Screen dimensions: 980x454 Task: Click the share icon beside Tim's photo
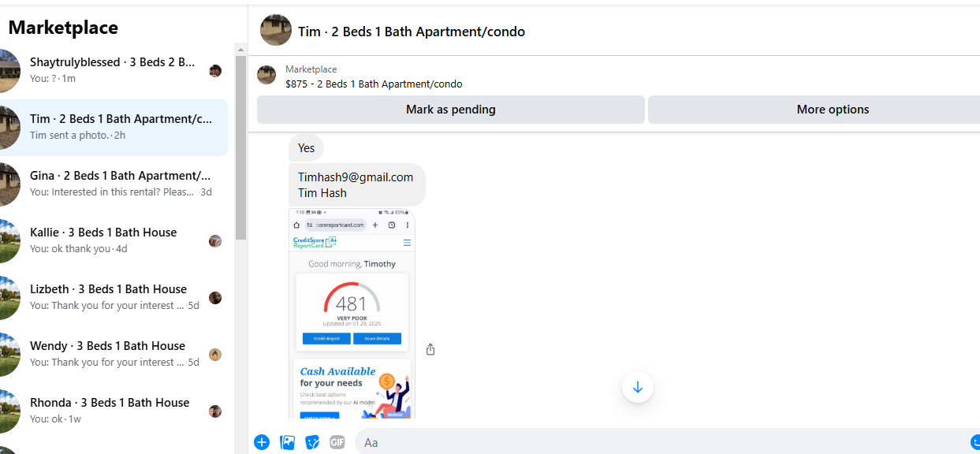(x=430, y=349)
